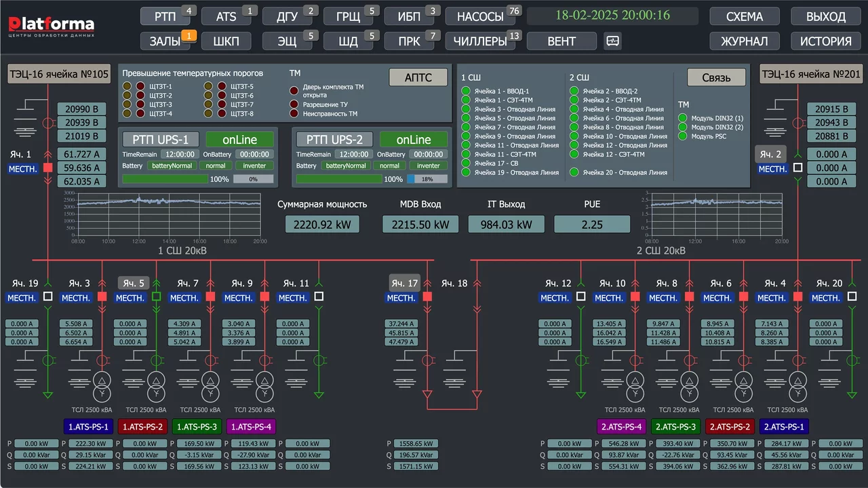Click the monitor pulse icon beside ВЕНТ
The image size is (868, 488).
pos(613,41)
